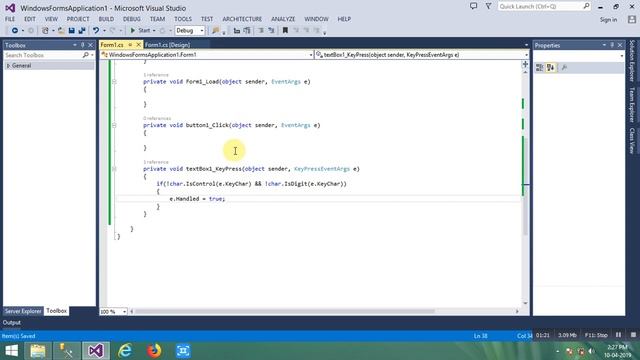Click the recorder Pause icon in status bar

(x=618, y=335)
